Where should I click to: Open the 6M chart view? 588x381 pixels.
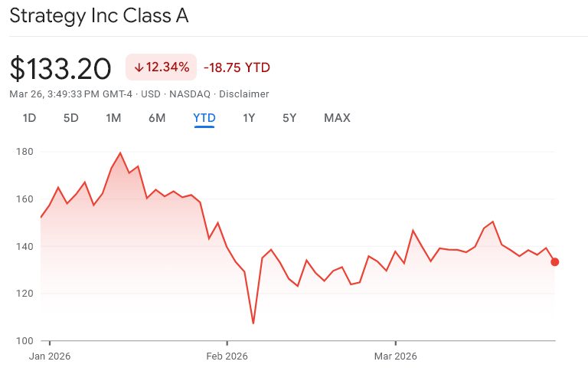pyautogui.click(x=157, y=118)
